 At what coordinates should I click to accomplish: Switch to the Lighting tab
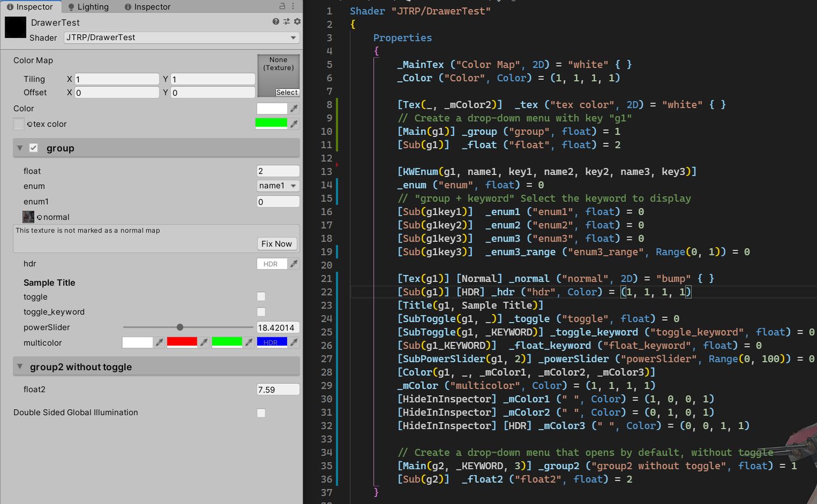[x=88, y=6]
